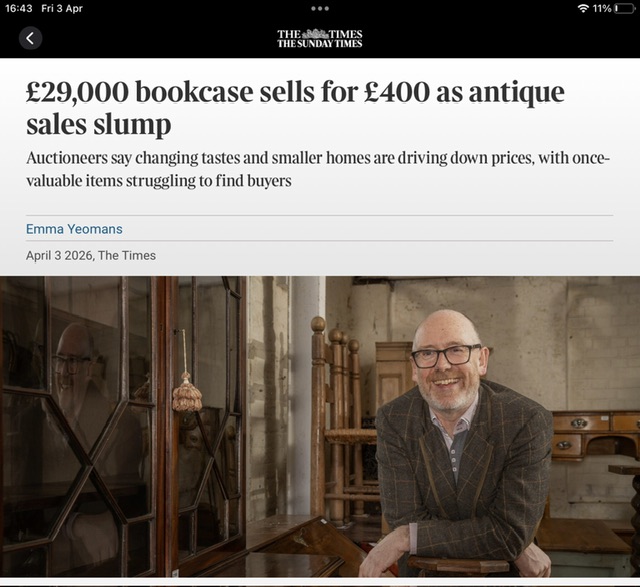
Task: Tap the back arrow button
Action: [30, 38]
